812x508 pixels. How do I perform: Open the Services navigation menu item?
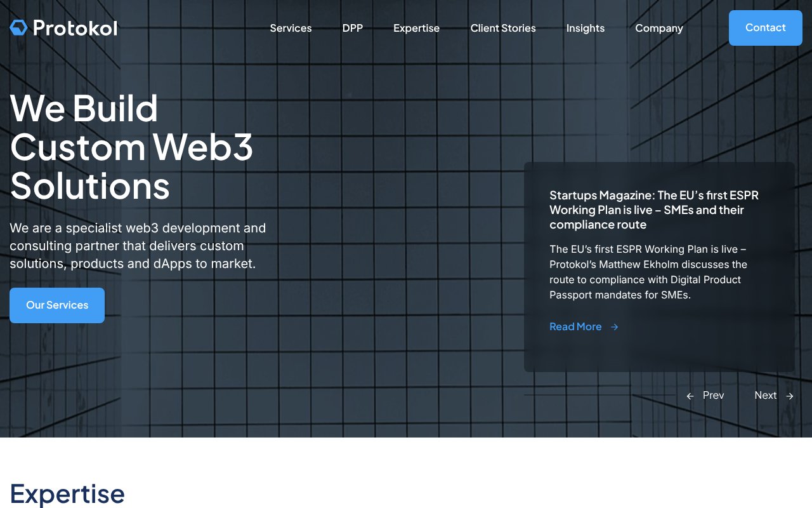[x=291, y=28]
